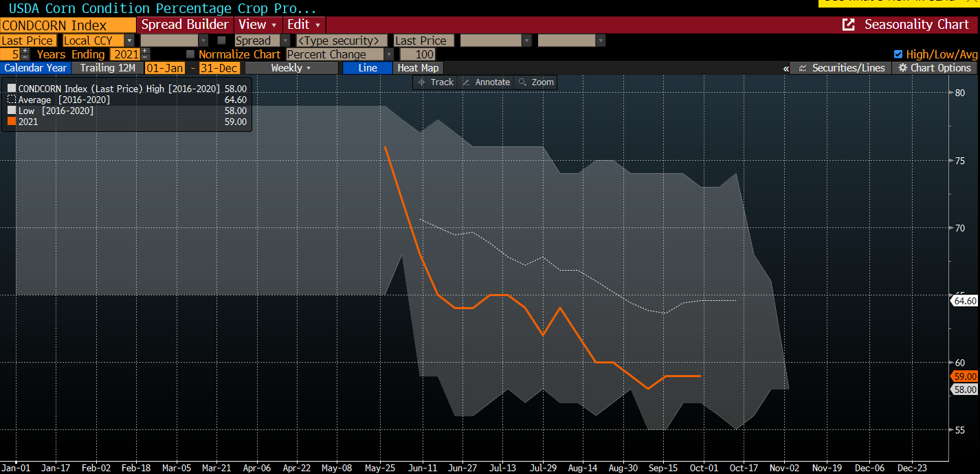Click the dashed Average legend marker

click(12, 100)
